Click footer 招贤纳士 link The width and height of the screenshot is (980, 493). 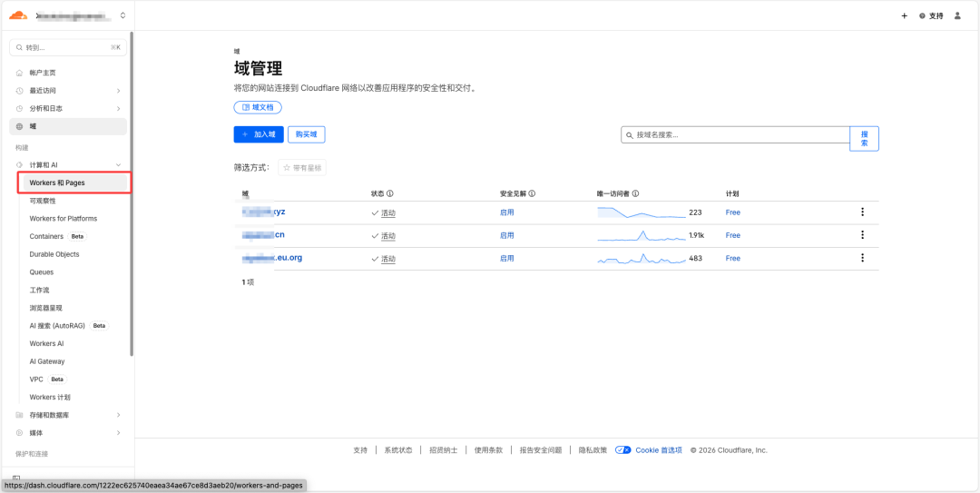coord(443,449)
